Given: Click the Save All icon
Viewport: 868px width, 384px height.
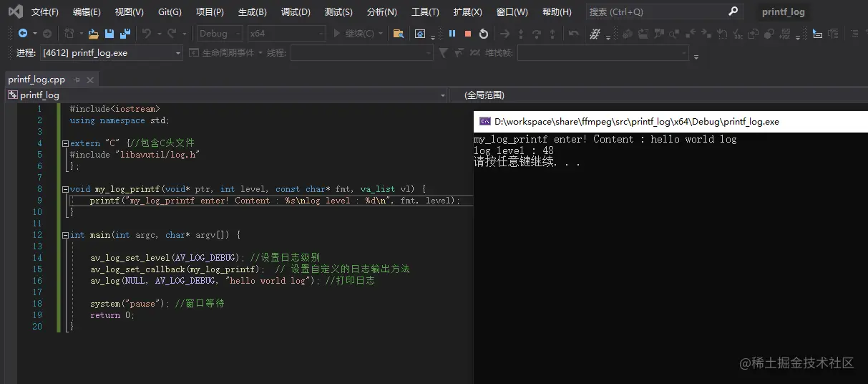Looking at the screenshot, I should pyautogui.click(x=125, y=34).
